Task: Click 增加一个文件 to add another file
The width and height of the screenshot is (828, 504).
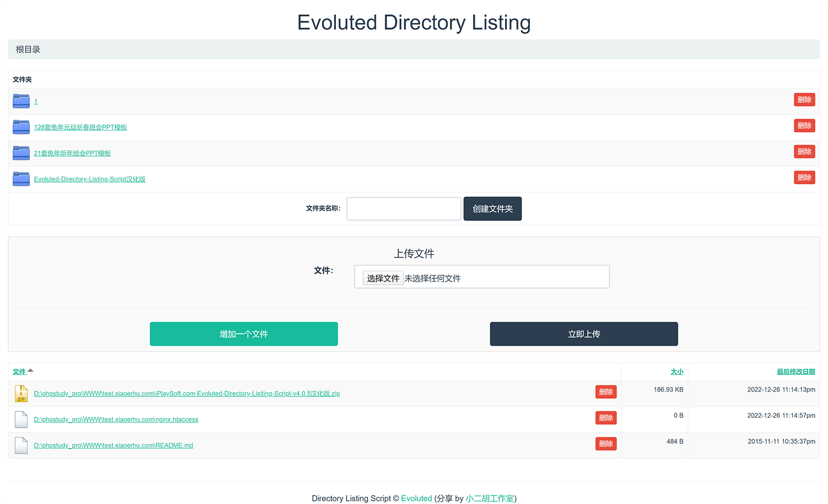Action: (244, 334)
